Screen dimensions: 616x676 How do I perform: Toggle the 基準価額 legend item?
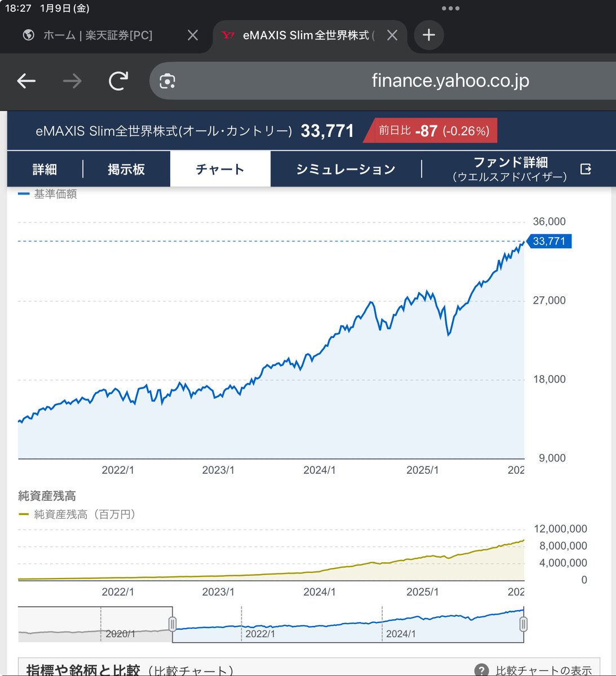tap(48, 194)
